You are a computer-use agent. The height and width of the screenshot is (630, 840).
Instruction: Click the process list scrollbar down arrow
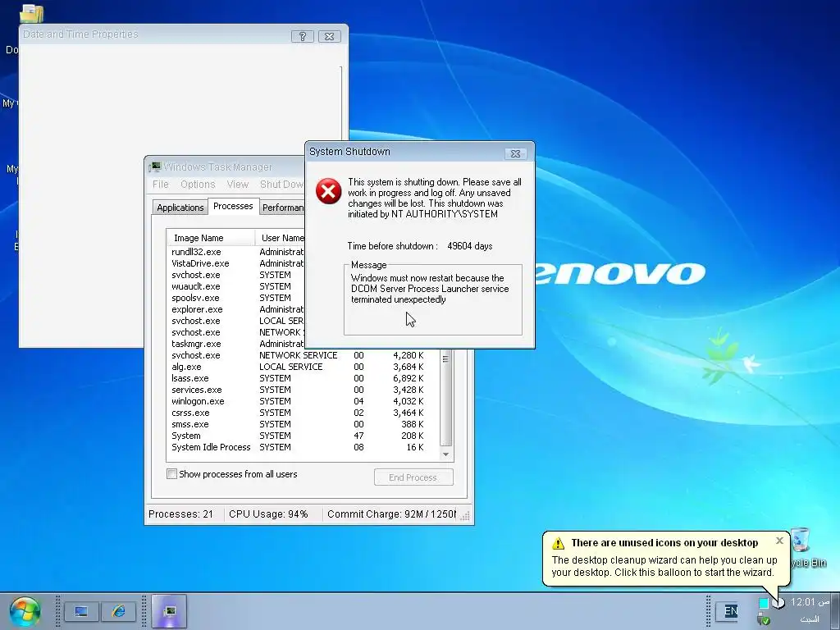pyautogui.click(x=445, y=454)
